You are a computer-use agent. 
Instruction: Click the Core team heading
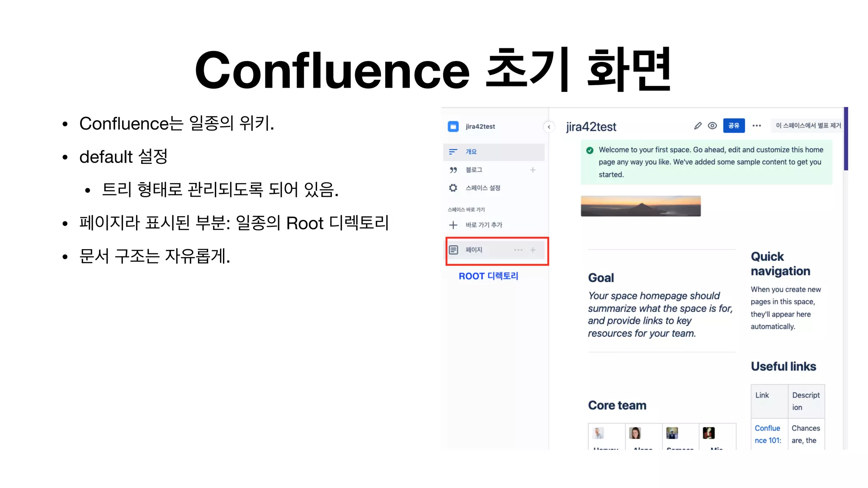(617, 405)
